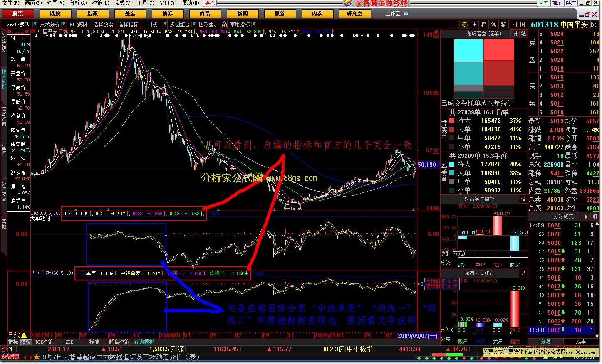The image size is (602, 364).
Task: Select the 分时成交 side tab
Action: point(4,192)
